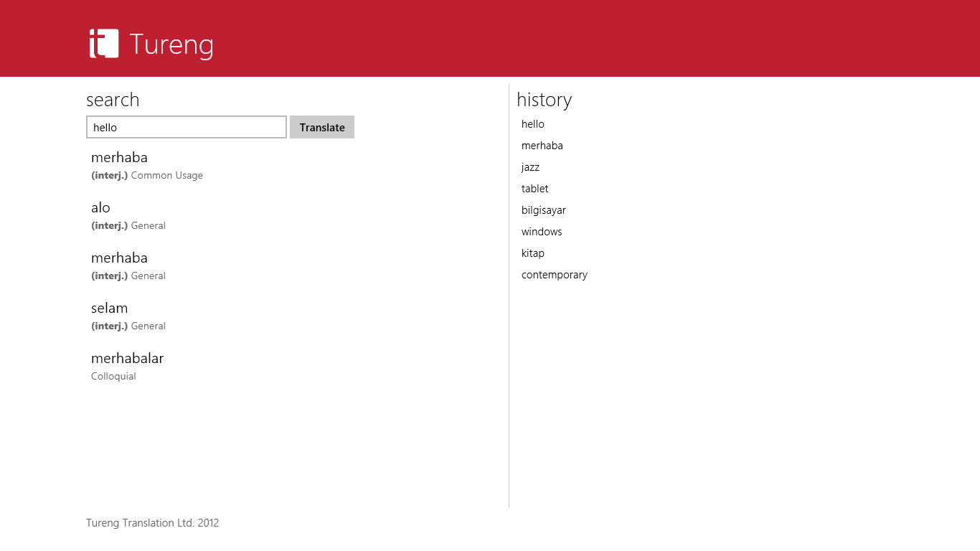Open contemporary from search history

[554, 275]
